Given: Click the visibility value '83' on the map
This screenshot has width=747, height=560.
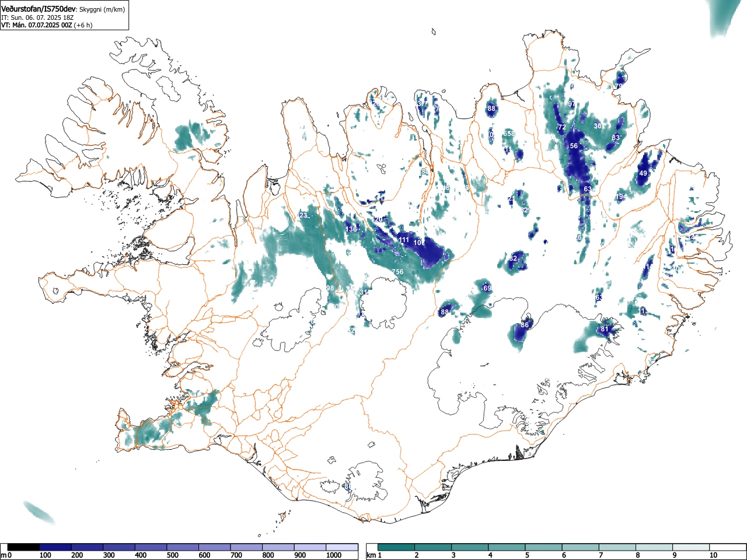Looking at the screenshot, I should (x=616, y=138).
